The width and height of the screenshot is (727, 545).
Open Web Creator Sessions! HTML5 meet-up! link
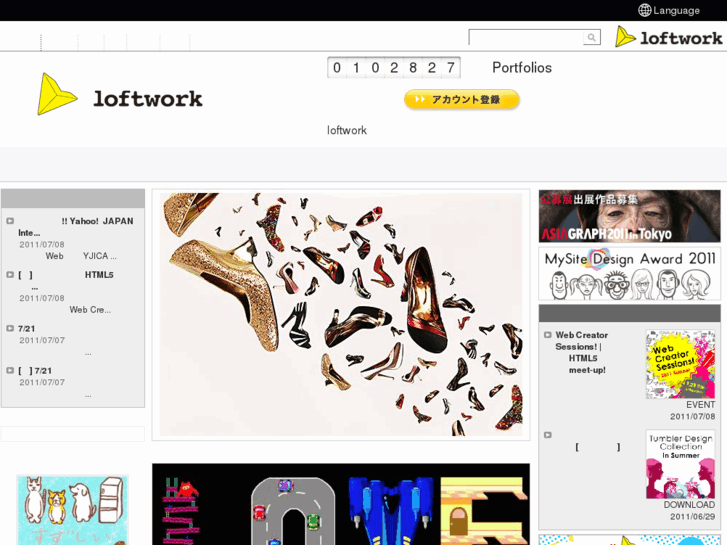(x=582, y=353)
